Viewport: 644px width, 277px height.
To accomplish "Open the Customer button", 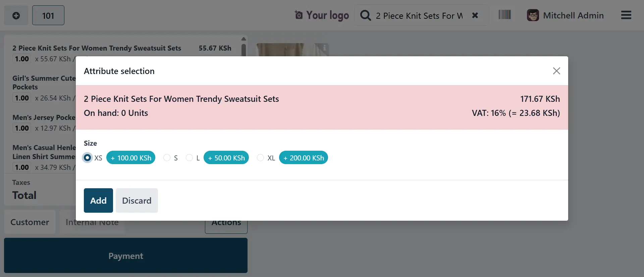I will tap(30, 222).
